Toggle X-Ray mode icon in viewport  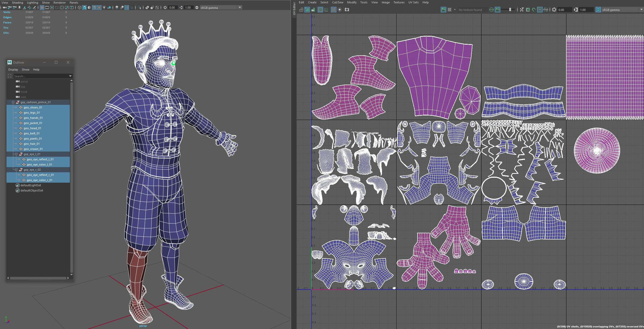point(147,8)
